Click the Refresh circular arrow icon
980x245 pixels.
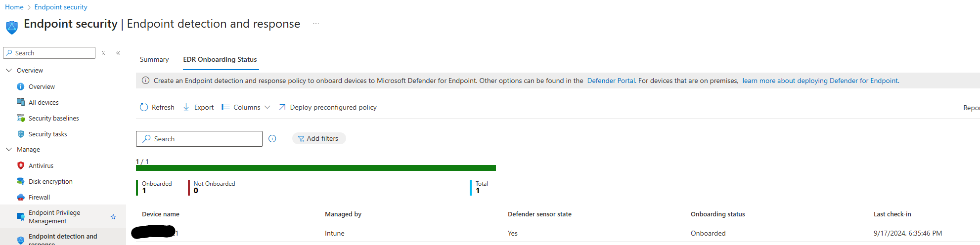(x=144, y=107)
